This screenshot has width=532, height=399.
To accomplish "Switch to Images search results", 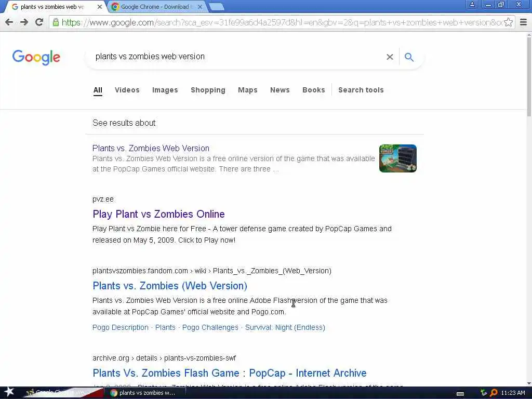I will click(x=165, y=90).
